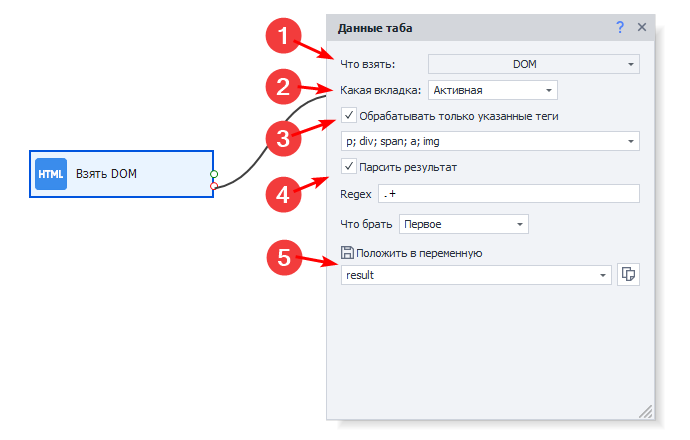
Task: Click the red output connector on the block
Action: [x=214, y=186]
